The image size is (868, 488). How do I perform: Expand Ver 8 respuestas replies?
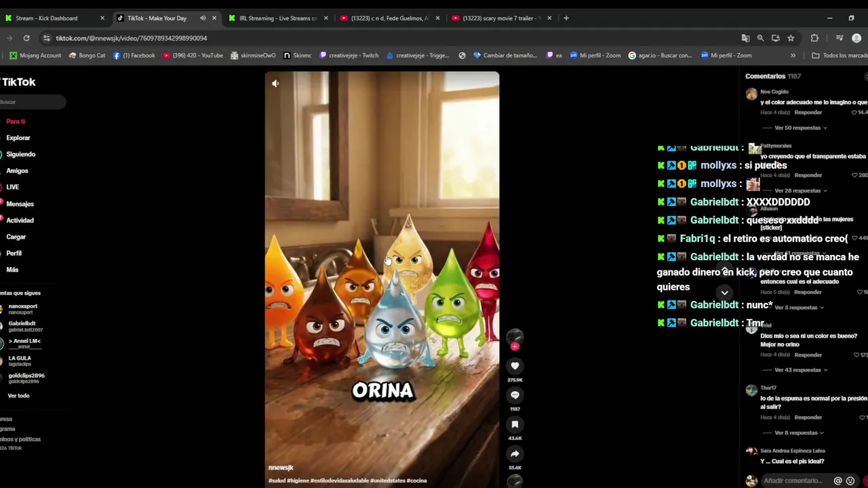pos(798,433)
